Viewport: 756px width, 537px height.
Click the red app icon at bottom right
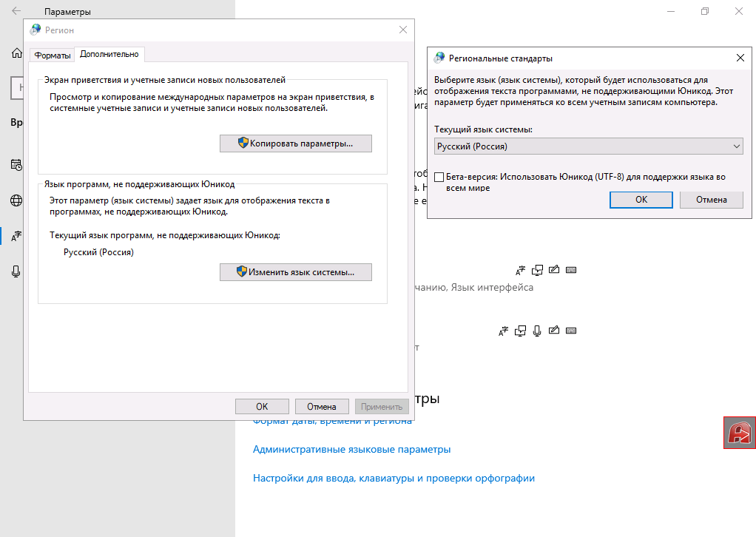pyautogui.click(x=739, y=433)
